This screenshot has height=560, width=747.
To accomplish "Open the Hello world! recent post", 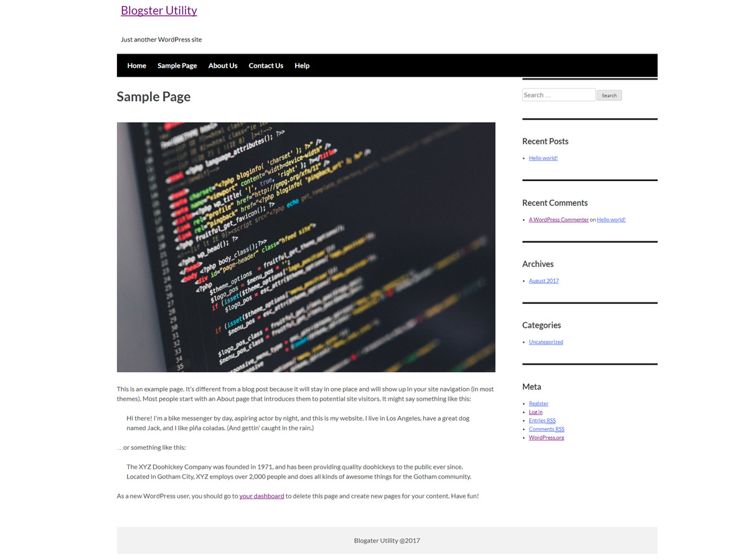I will [x=543, y=157].
